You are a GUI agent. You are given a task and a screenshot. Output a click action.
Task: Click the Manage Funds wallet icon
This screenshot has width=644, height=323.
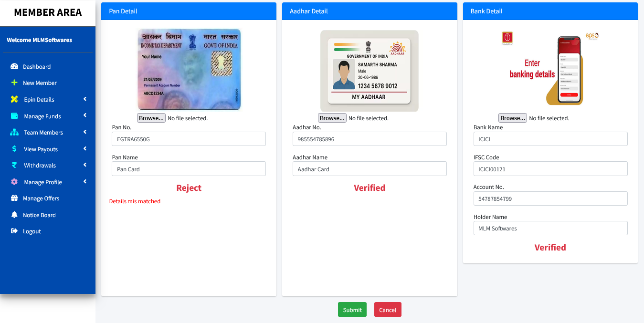(x=14, y=116)
